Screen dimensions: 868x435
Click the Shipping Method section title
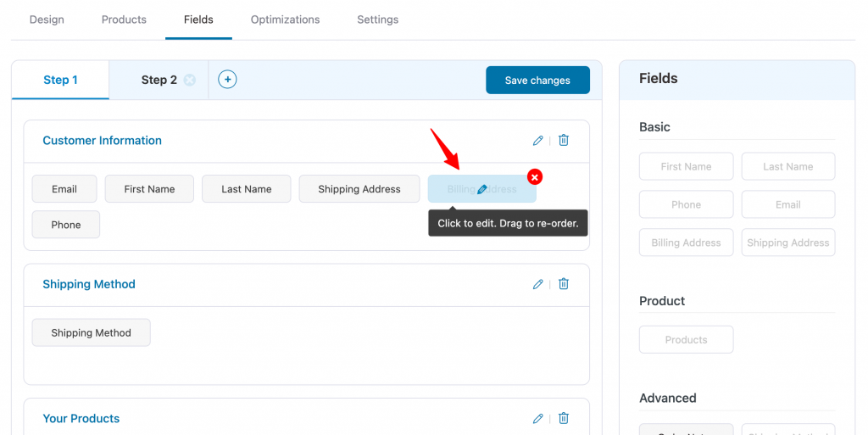[89, 284]
